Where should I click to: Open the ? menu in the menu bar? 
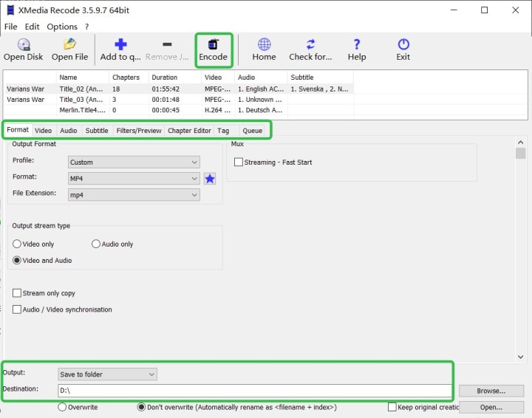87,27
